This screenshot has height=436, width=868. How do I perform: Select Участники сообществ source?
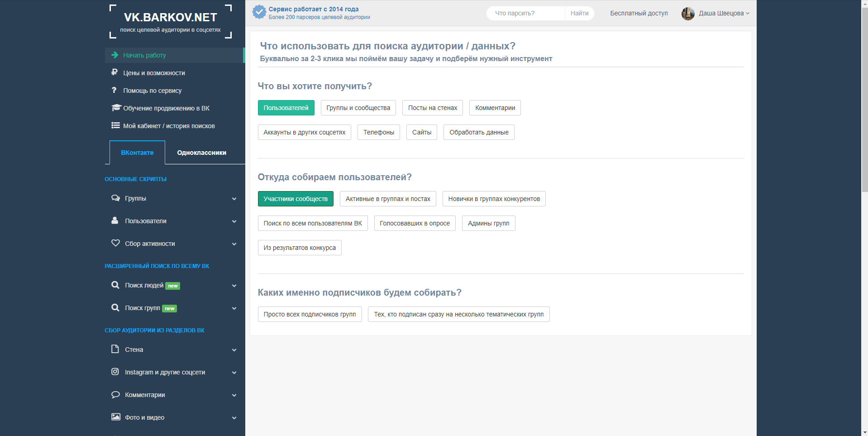point(296,199)
